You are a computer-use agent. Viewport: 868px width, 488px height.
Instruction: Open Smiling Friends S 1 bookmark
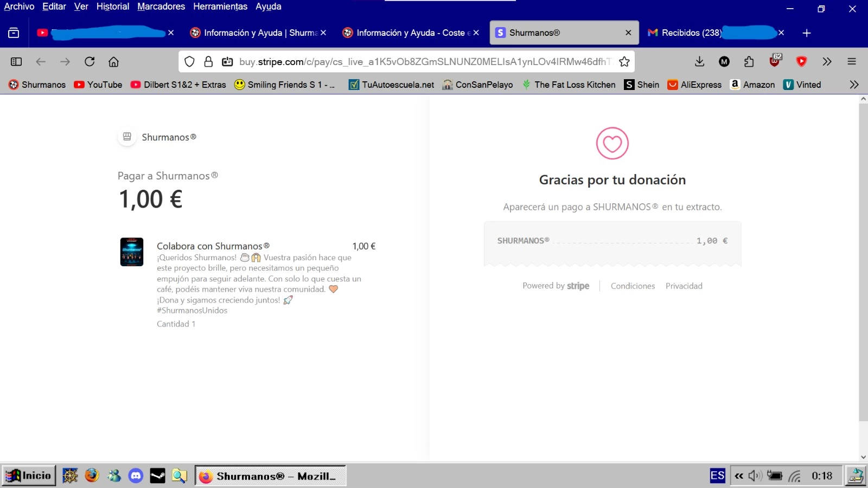point(285,85)
